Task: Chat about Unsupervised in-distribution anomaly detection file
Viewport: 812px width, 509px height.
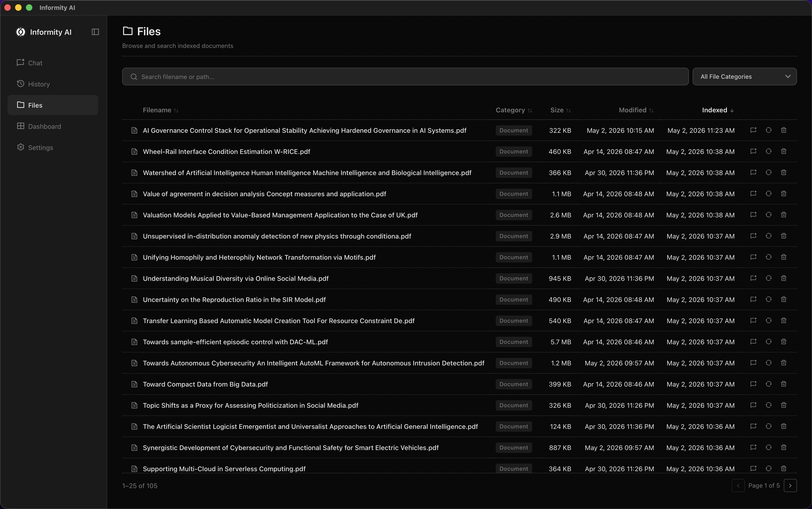Action: 753,236
